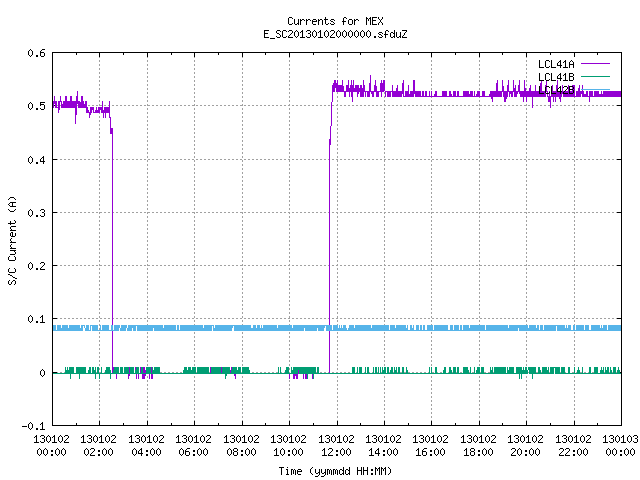Click the 130102 14:00 time tick label

tap(383, 445)
